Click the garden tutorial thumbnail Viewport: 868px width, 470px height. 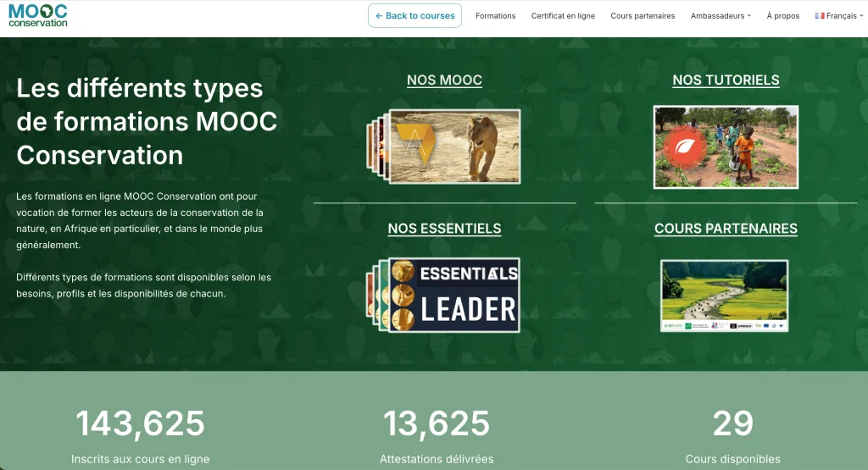pyautogui.click(x=726, y=147)
